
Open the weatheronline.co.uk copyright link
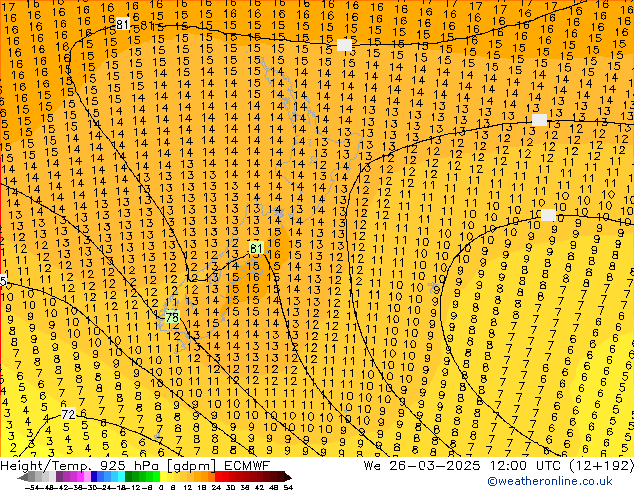click(550, 481)
